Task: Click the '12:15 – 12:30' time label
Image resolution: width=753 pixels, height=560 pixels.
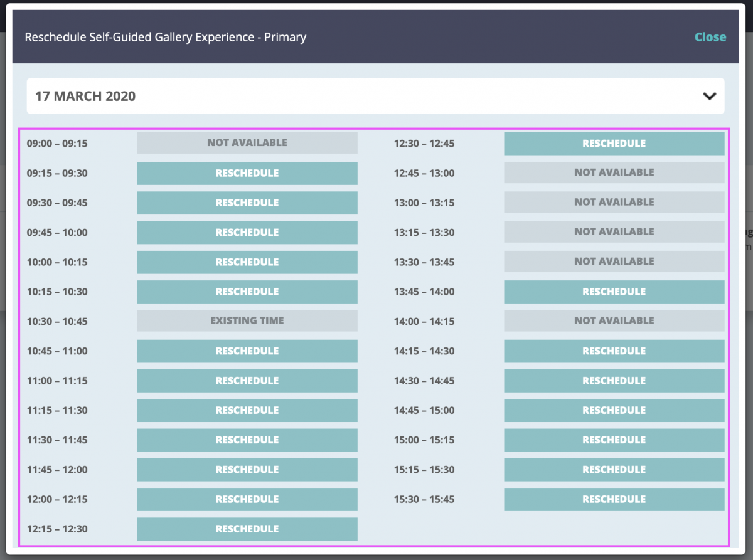Action: (57, 529)
